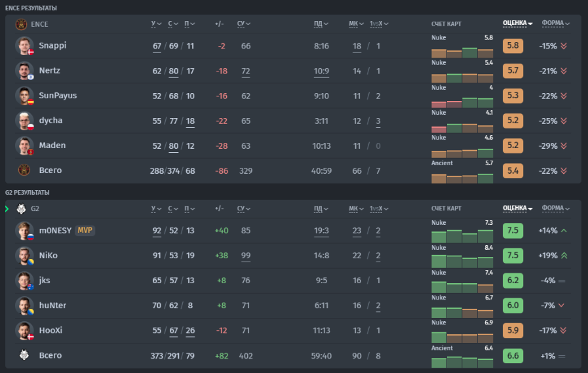
Task: Open NiKo player profile link
Action: coord(49,255)
